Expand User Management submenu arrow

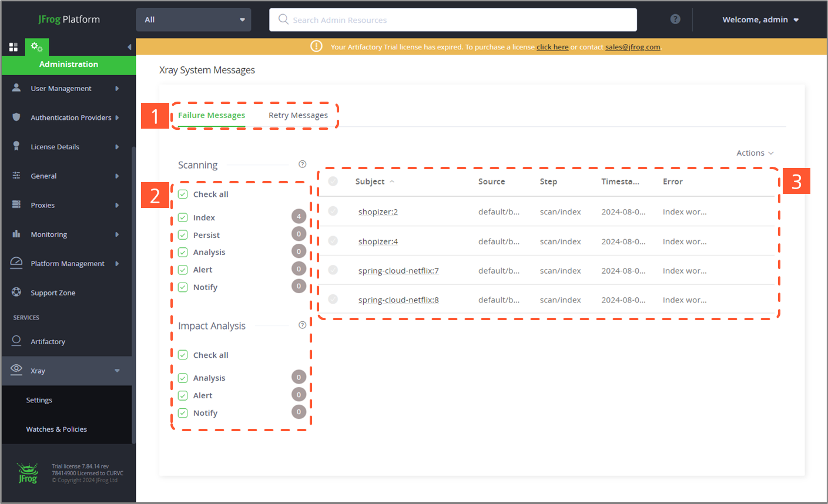tap(117, 88)
